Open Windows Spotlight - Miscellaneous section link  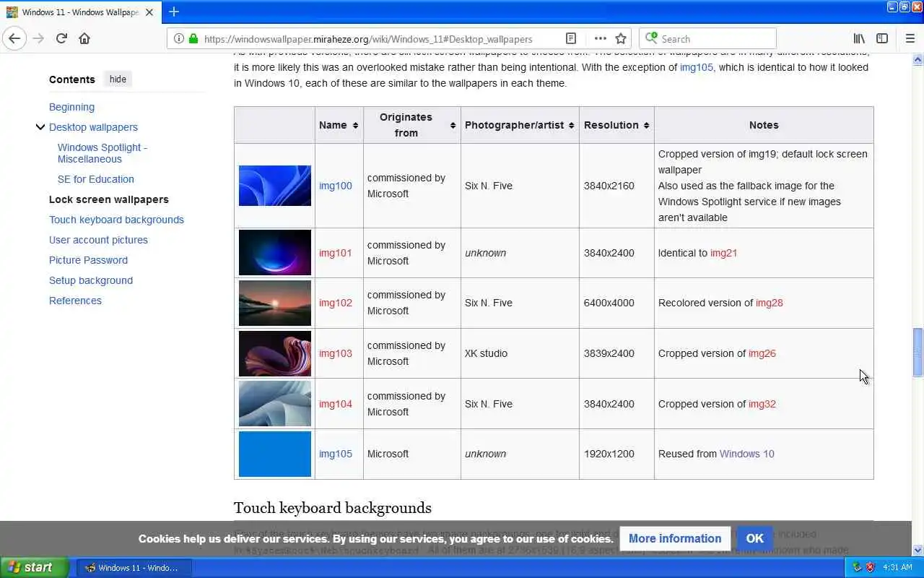coord(103,153)
